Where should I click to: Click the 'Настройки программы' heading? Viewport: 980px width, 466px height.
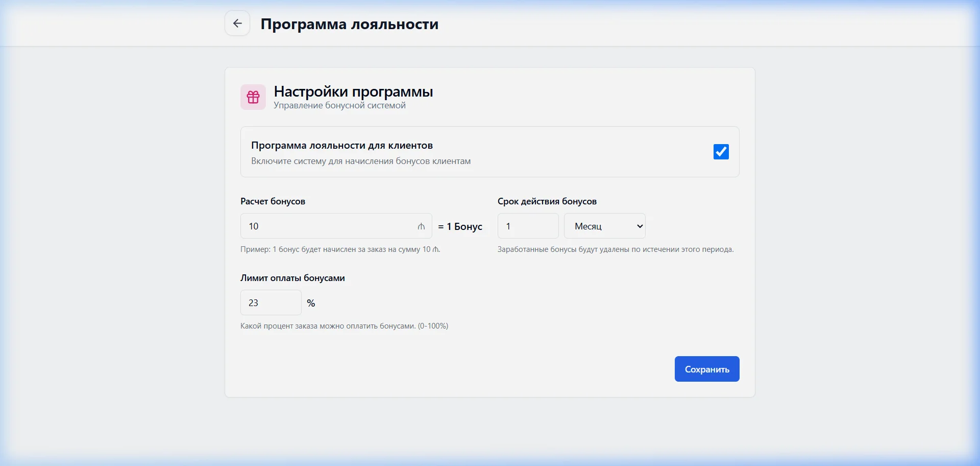(353, 91)
